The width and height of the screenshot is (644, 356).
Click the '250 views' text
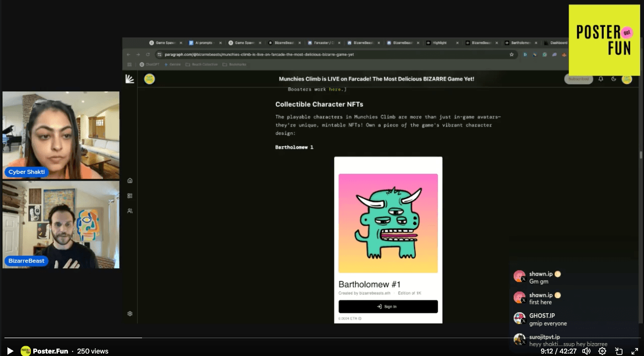coord(93,351)
